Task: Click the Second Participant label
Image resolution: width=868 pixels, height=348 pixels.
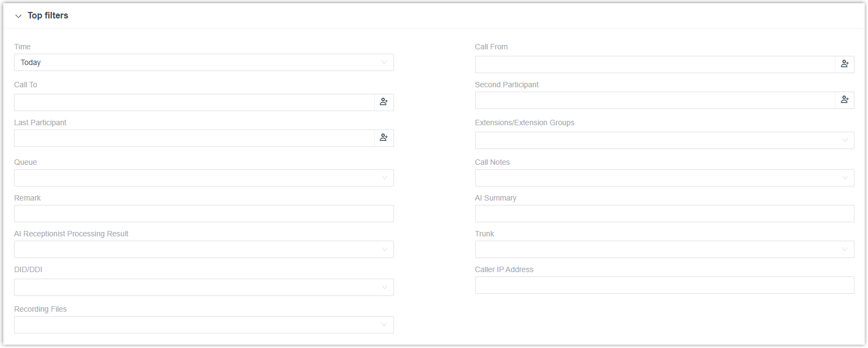Action: [507, 85]
